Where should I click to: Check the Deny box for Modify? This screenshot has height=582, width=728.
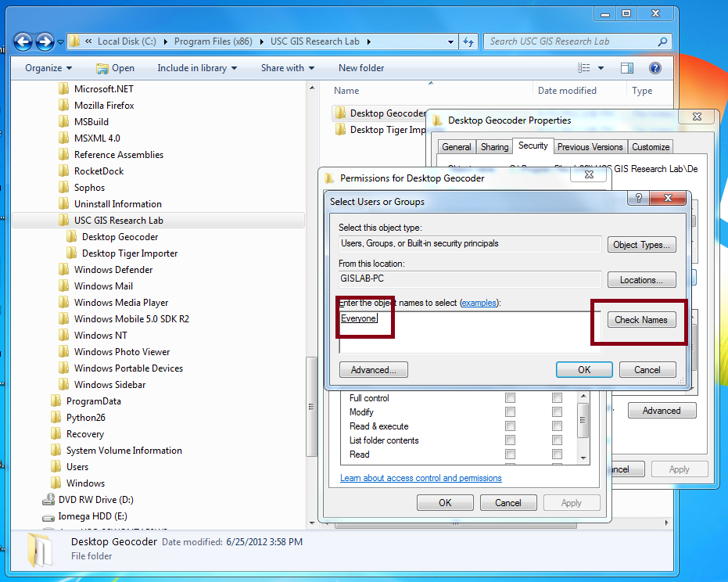point(557,412)
